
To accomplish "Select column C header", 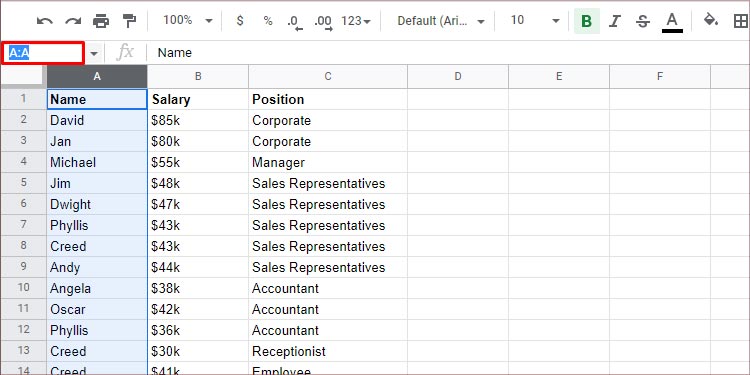I will 328,77.
